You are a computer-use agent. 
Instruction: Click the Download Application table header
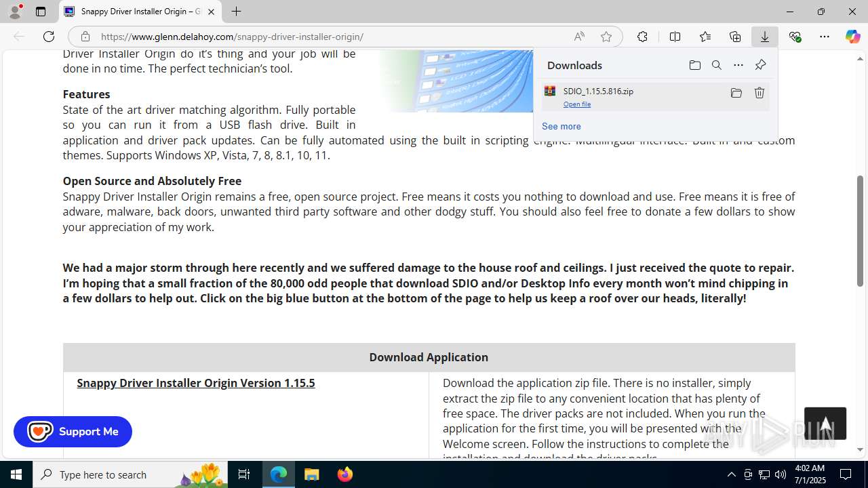pos(429,357)
